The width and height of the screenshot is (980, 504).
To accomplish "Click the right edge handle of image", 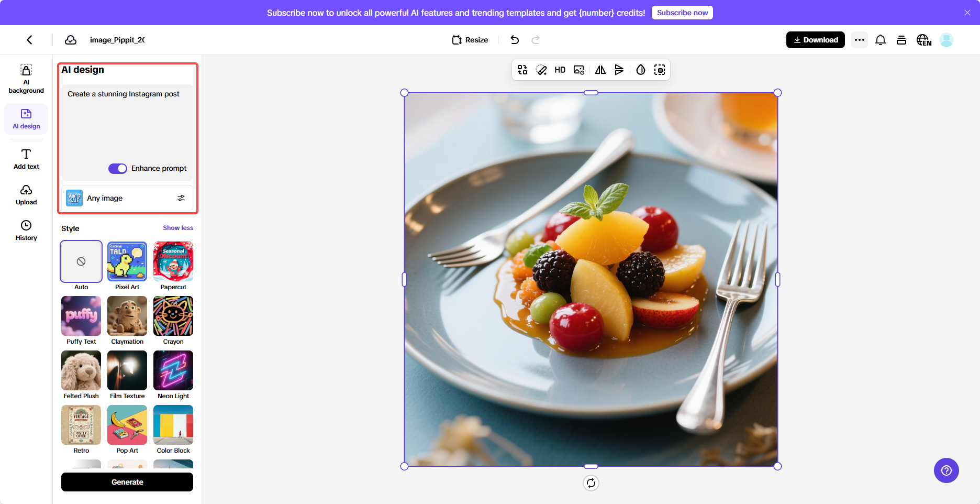I will 778,280.
